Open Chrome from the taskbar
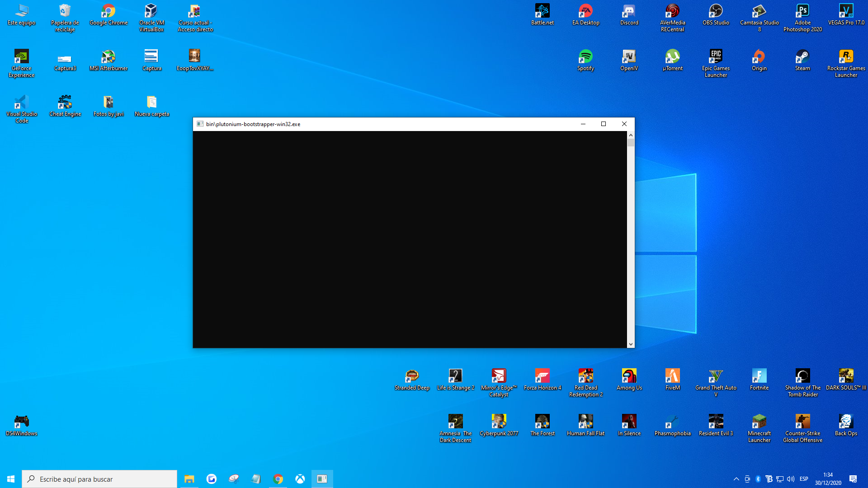 [x=278, y=479]
